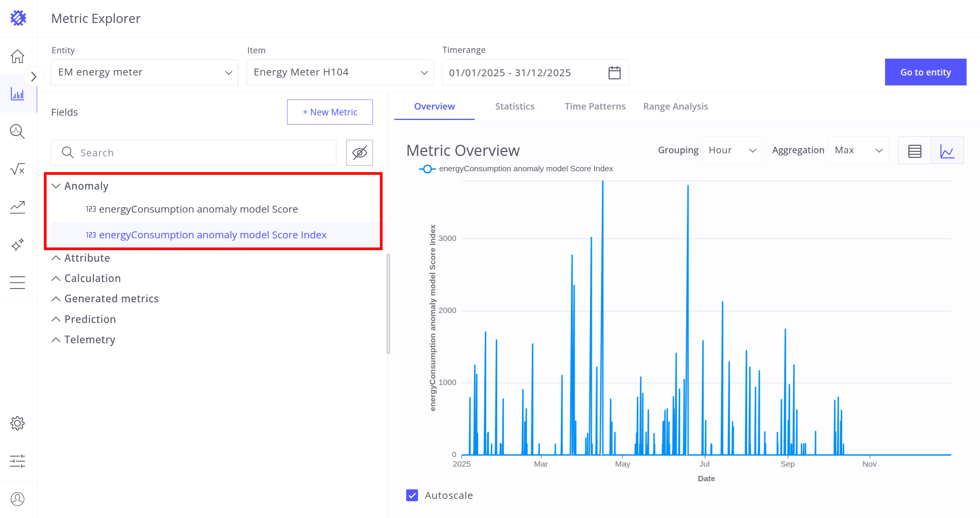980x518 pixels.
Task: Toggle the chart legend series marker
Action: tap(427, 169)
